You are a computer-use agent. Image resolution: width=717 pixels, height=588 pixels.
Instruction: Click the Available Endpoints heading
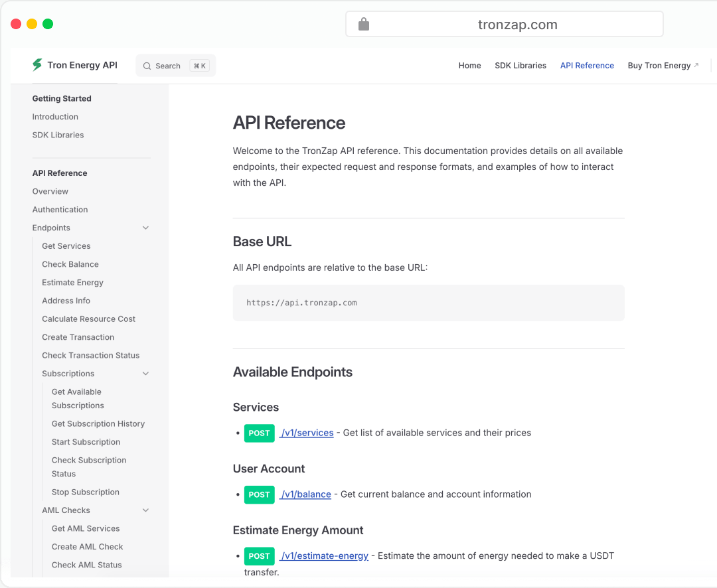(293, 372)
